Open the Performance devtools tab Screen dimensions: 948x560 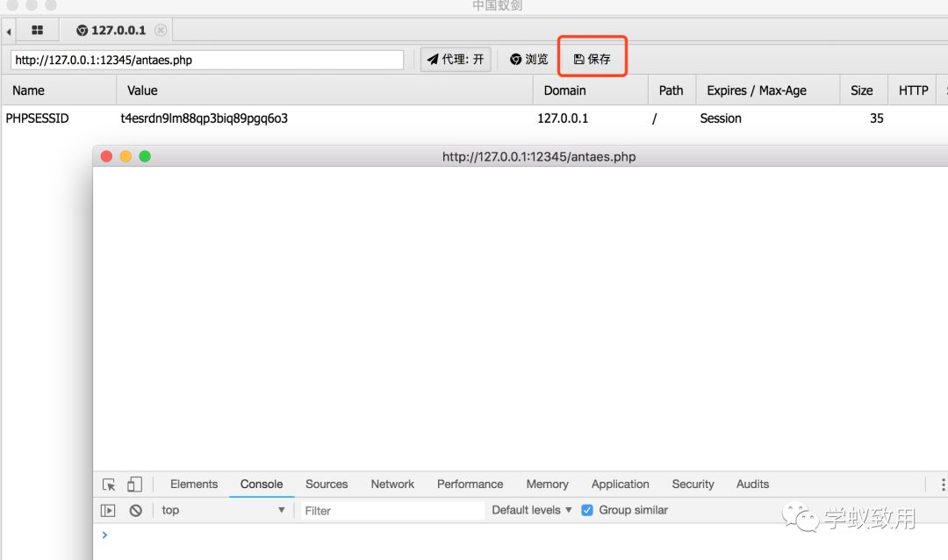470,485
